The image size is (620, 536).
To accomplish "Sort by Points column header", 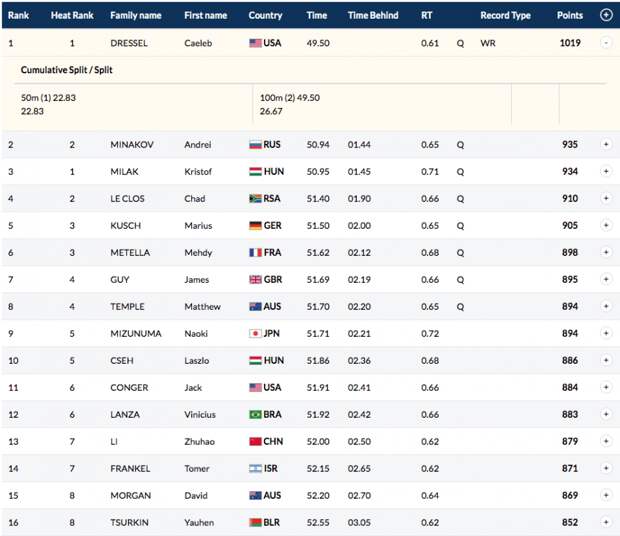I will click(x=570, y=16).
